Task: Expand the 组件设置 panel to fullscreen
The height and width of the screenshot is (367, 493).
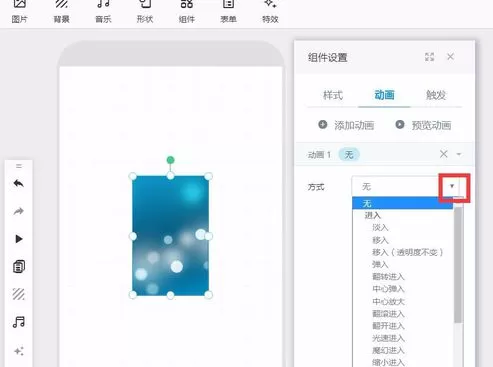Action: point(429,57)
